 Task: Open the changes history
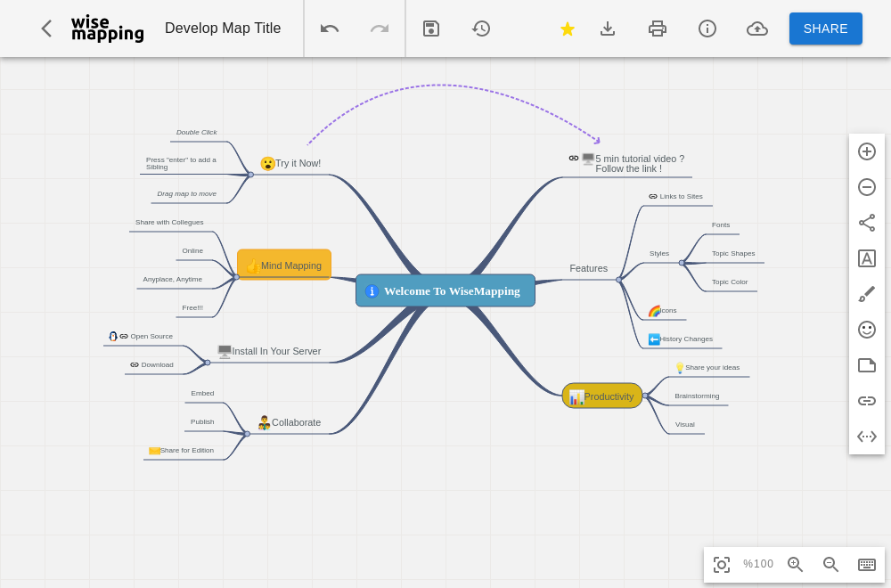[x=481, y=29]
